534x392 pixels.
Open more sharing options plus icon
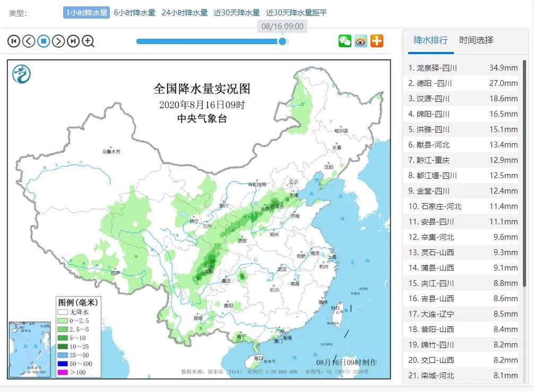[377, 41]
